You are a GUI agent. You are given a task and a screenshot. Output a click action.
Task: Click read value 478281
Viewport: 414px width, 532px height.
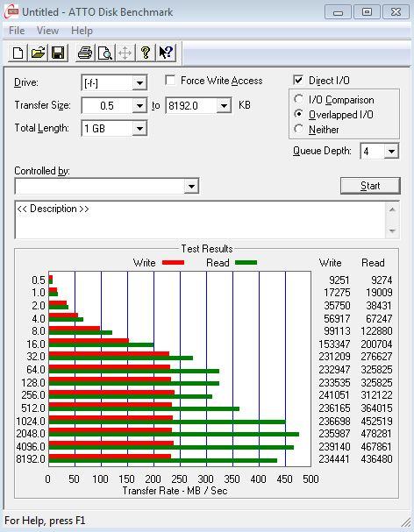coord(376,434)
